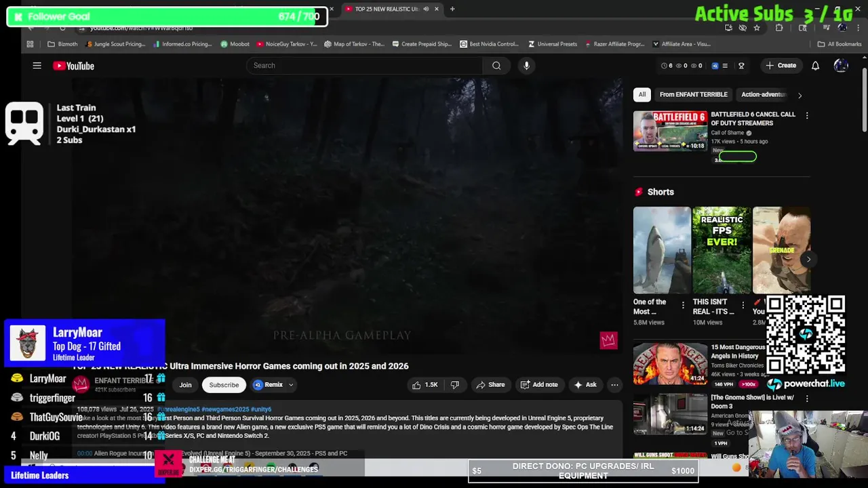Open Chrome apps grid in bookmarks bar
The height and width of the screenshot is (488, 868).
30,44
